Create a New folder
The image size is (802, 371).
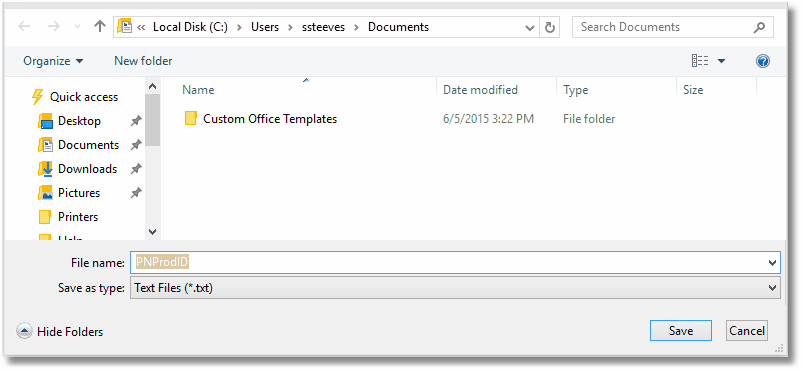[x=143, y=61]
